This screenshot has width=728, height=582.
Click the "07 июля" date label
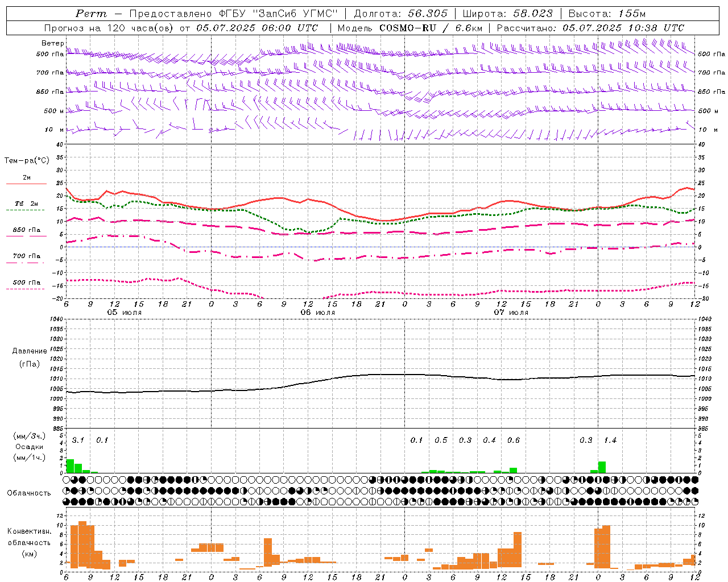point(511,313)
